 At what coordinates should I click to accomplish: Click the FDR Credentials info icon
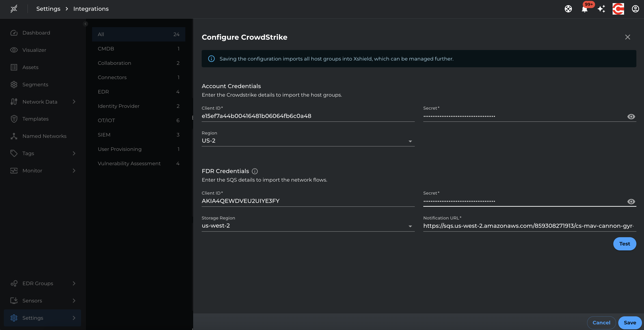255,171
